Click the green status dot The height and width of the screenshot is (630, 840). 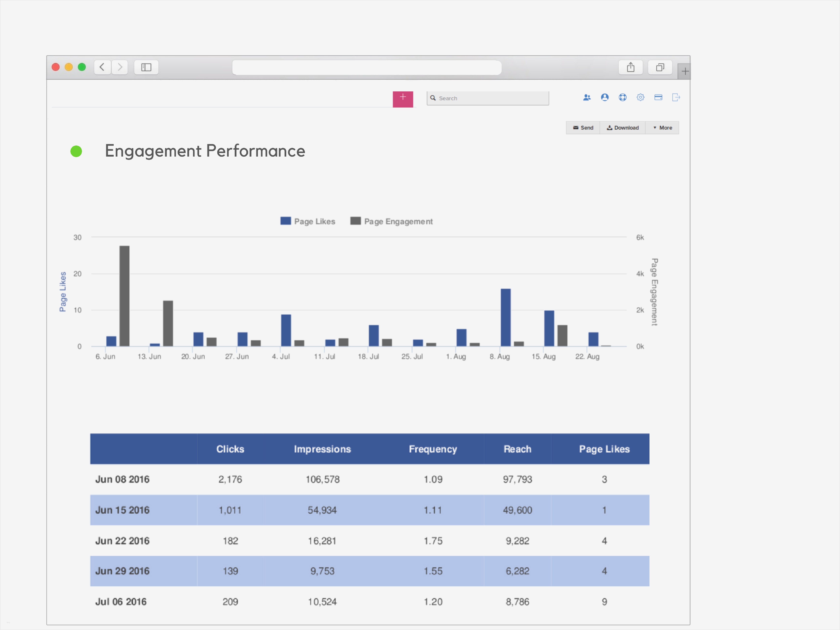(x=76, y=152)
